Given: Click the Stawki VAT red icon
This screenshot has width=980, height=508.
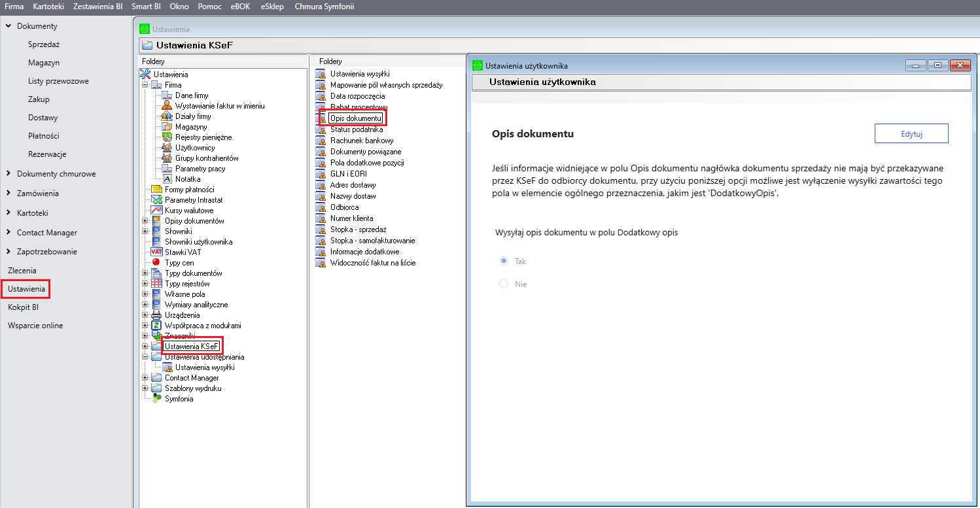Looking at the screenshot, I should click(156, 252).
